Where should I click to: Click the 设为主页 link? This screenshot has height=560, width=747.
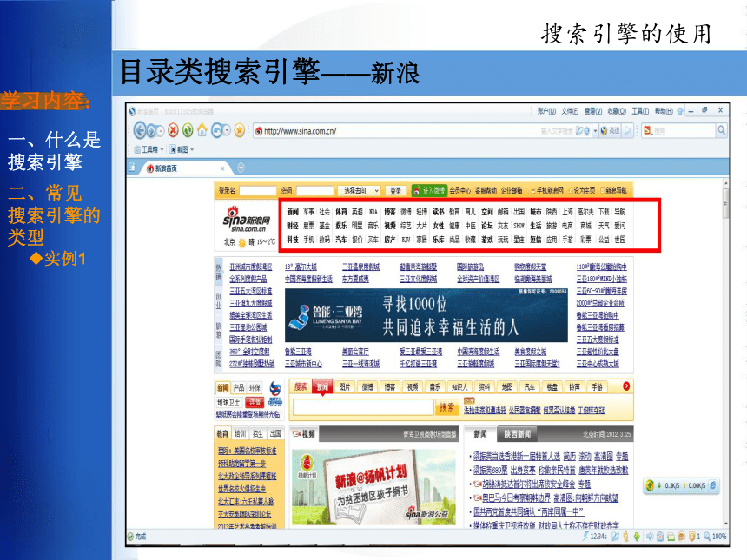click(584, 190)
